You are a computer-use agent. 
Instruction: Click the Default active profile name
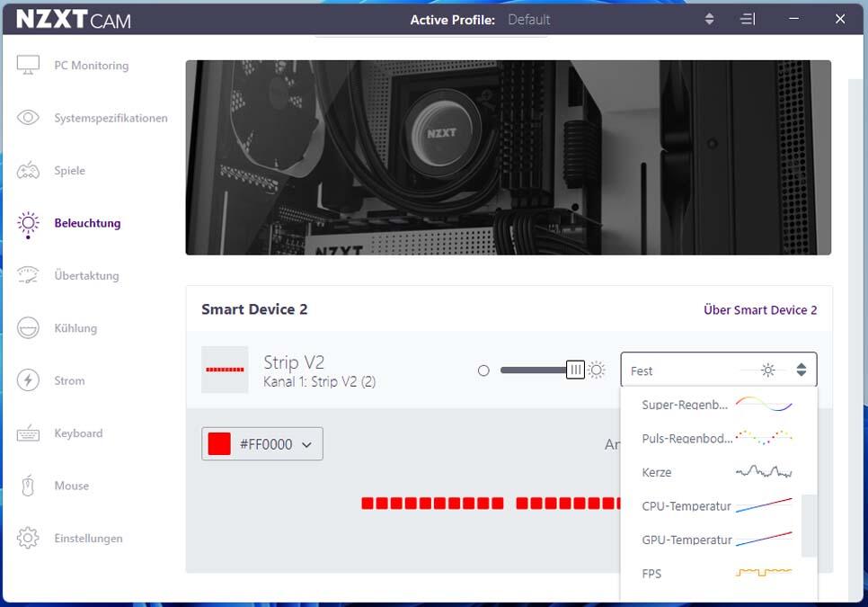click(528, 20)
